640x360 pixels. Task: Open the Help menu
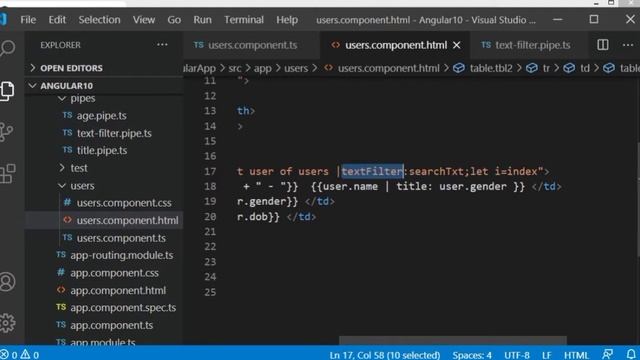[x=287, y=20]
